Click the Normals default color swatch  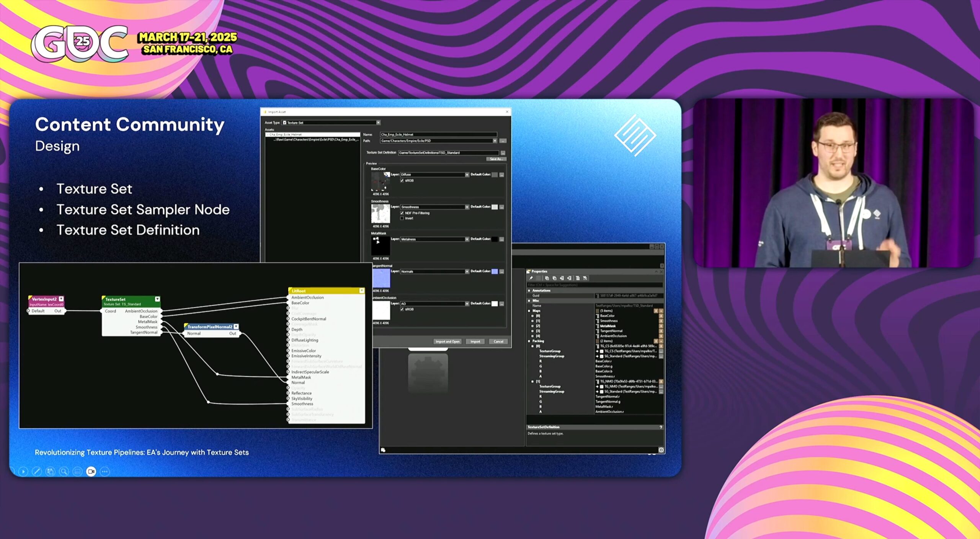[x=495, y=271]
